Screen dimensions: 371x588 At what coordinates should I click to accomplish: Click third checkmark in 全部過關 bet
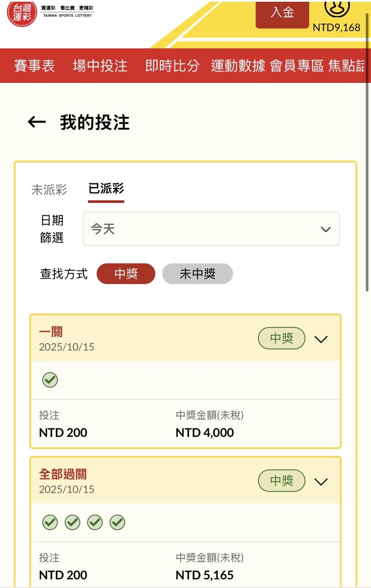coord(95,522)
